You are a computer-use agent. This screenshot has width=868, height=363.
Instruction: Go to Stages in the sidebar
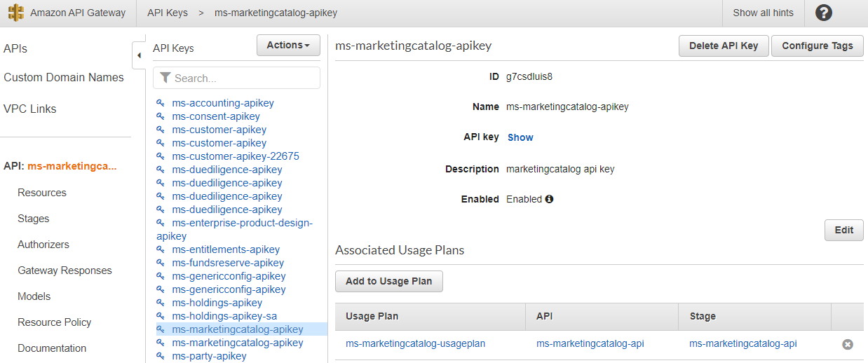pyautogui.click(x=34, y=219)
